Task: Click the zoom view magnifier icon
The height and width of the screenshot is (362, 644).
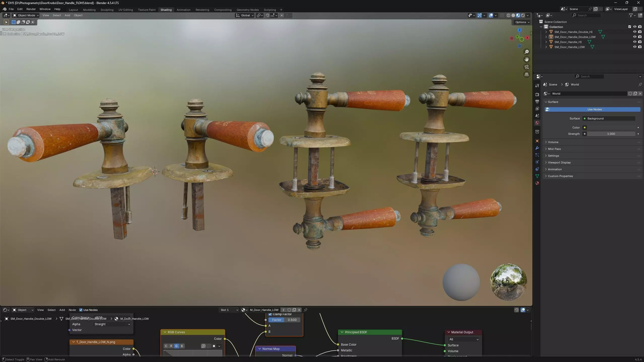Action: pyautogui.click(x=526, y=52)
